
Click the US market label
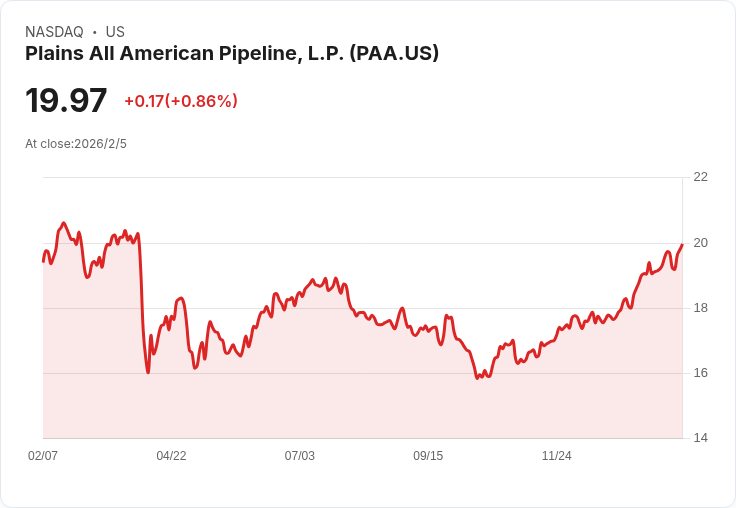[x=115, y=32]
